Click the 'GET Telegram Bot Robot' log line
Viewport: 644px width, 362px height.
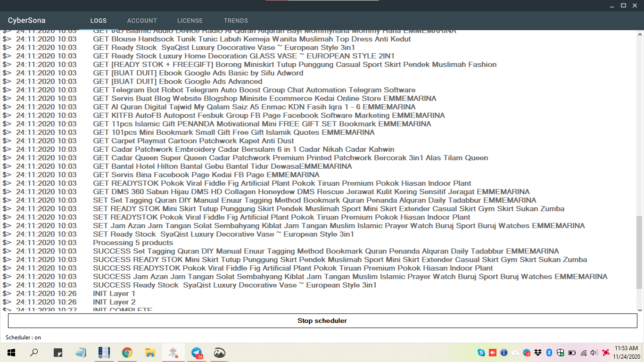click(x=254, y=90)
